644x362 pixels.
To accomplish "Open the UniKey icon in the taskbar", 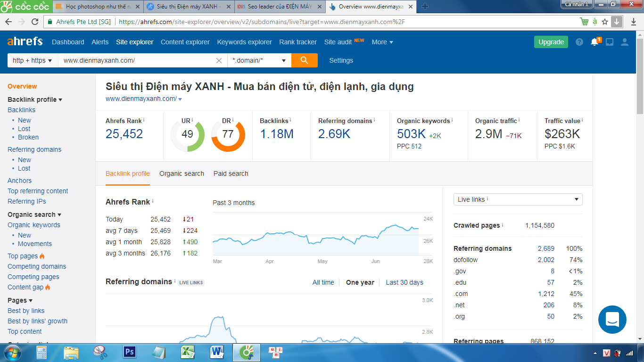I will point(275,352).
